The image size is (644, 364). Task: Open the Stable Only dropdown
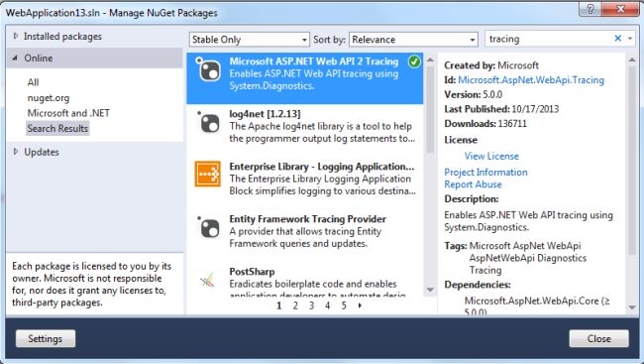pyautogui.click(x=250, y=40)
